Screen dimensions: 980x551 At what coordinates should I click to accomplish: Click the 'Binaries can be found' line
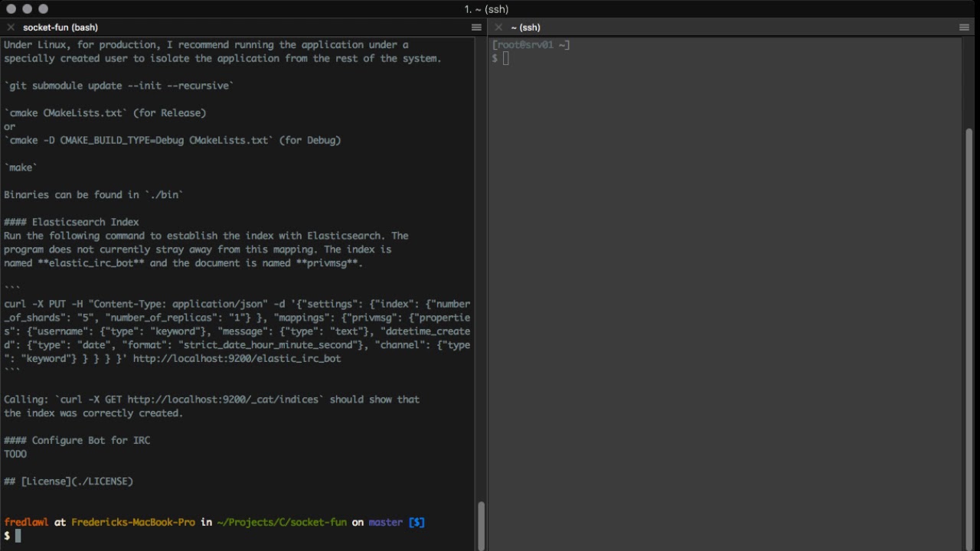coord(94,194)
